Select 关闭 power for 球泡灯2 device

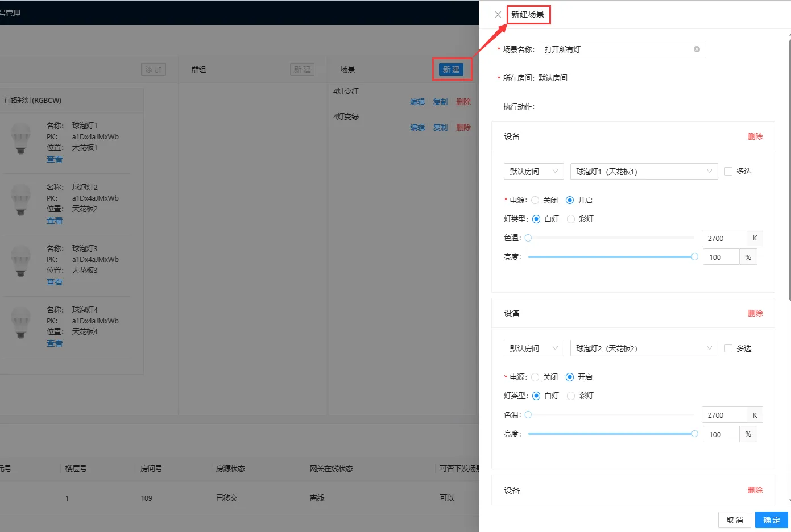point(535,377)
